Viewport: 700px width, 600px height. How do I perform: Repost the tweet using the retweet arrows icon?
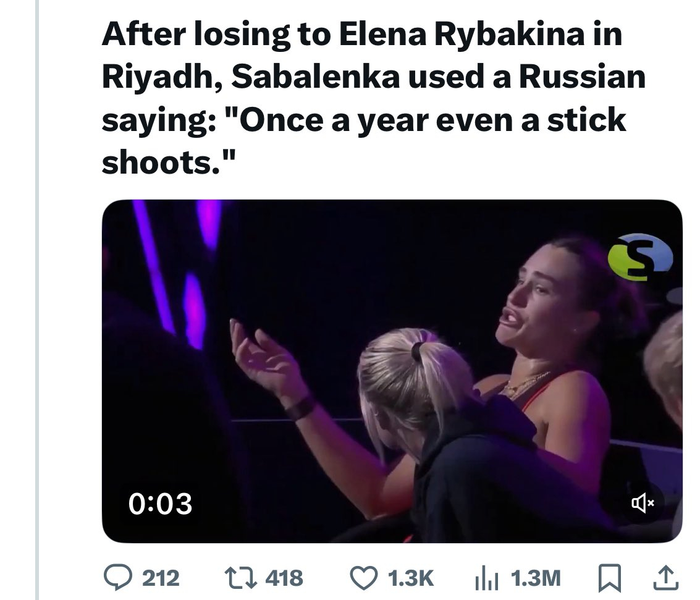pos(238,578)
